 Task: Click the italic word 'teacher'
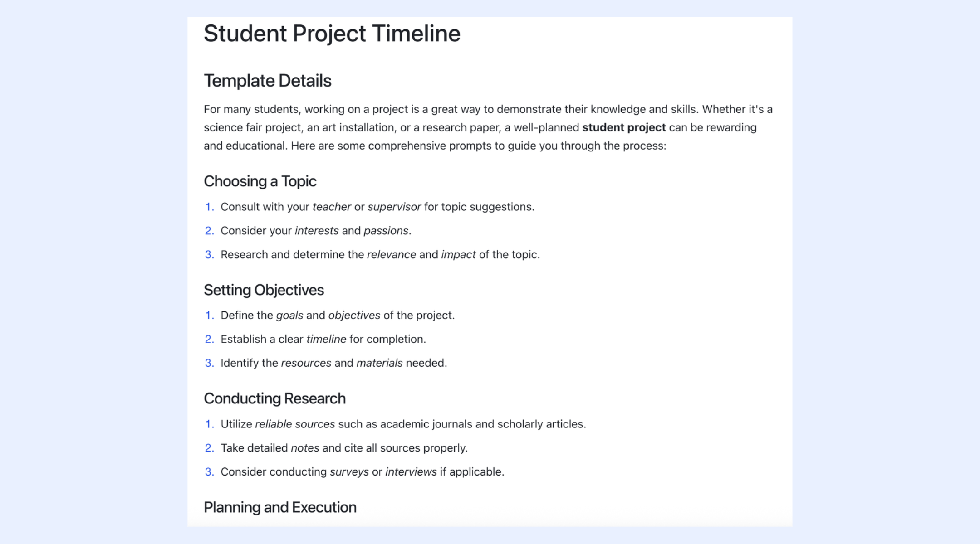tap(332, 207)
